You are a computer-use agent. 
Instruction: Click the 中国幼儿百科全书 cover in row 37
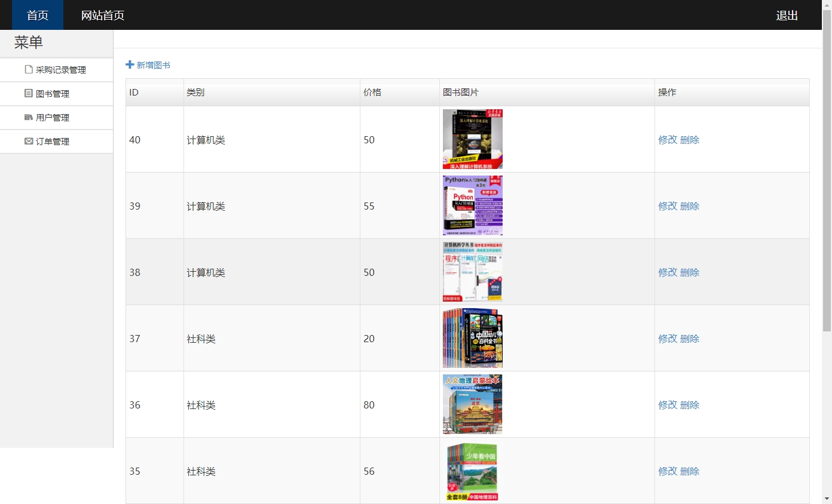[x=473, y=338]
